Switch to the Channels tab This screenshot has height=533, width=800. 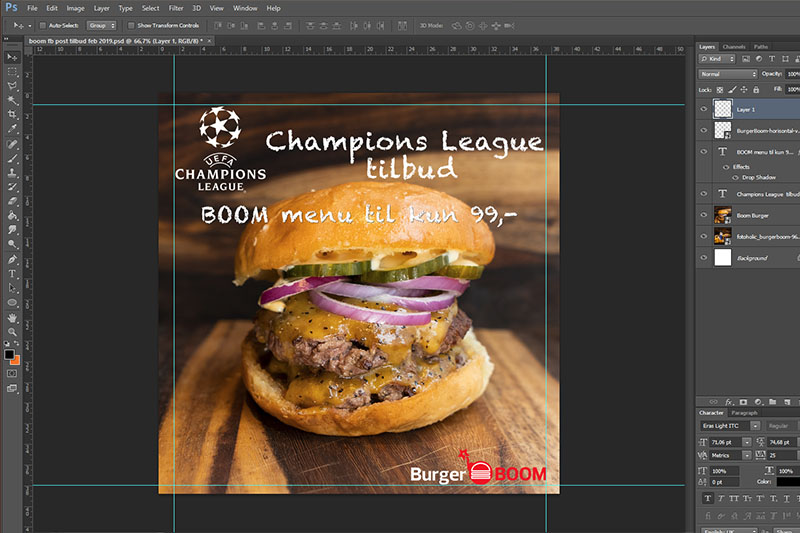pos(734,46)
